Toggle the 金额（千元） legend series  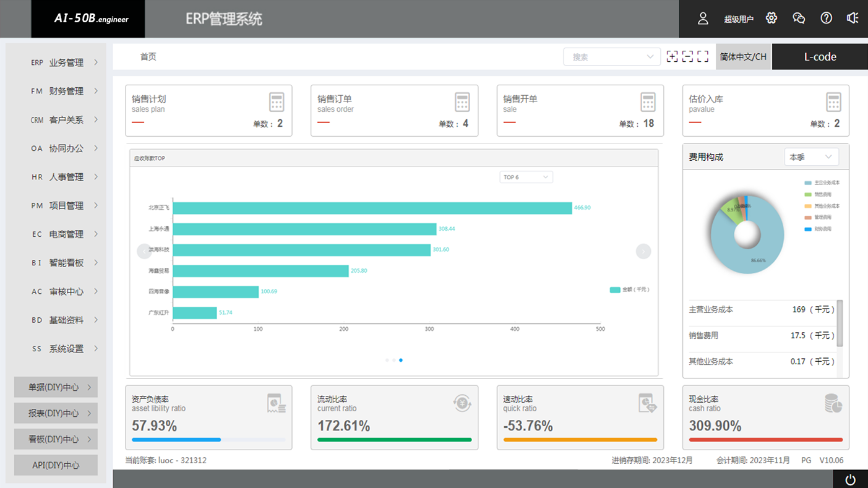[x=630, y=289]
